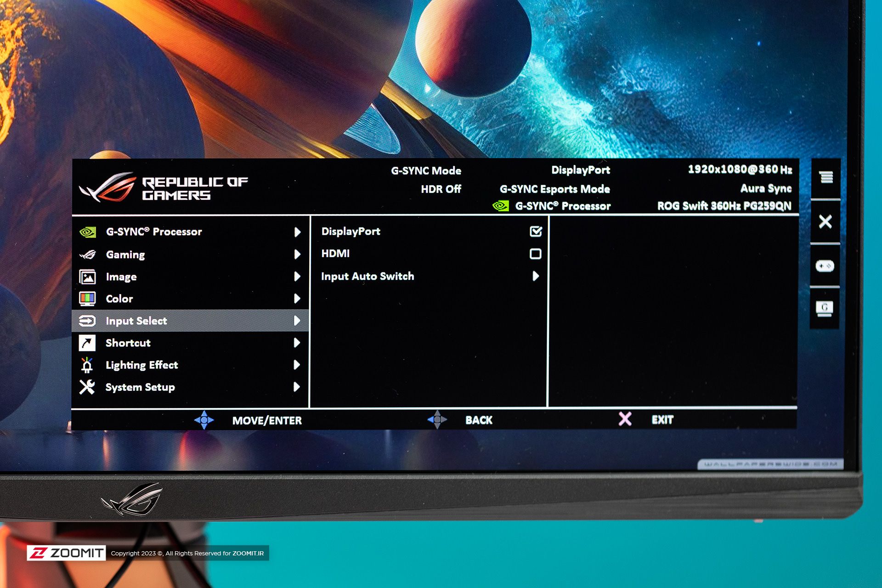Expand the Input Auto Switch arrow
The image size is (882, 588).
pyautogui.click(x=536, y=276)
